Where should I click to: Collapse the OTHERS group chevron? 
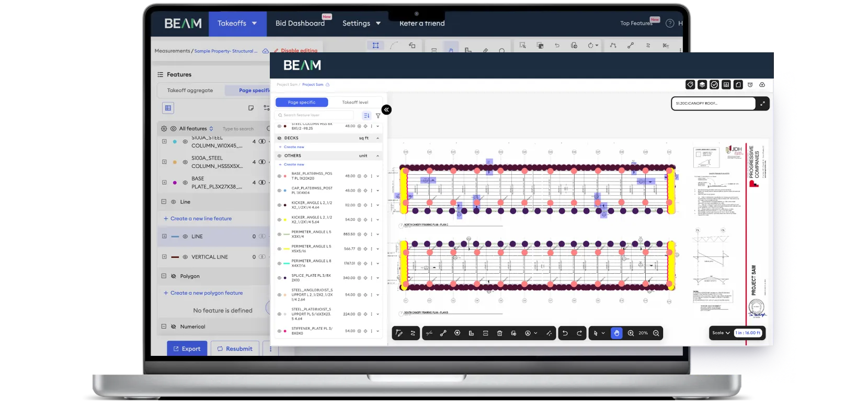[x=378, y=156]
